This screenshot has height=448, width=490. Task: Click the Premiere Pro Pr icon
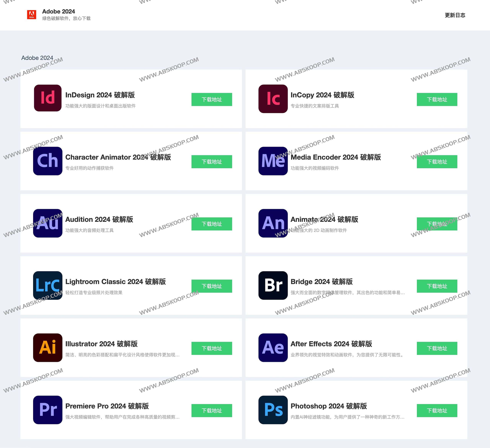48,410
